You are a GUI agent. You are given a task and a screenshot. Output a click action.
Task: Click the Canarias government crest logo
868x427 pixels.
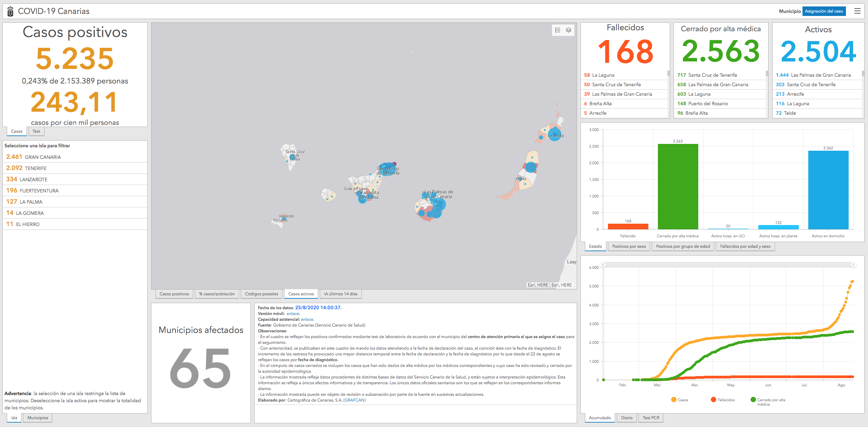tap(11, 11)
